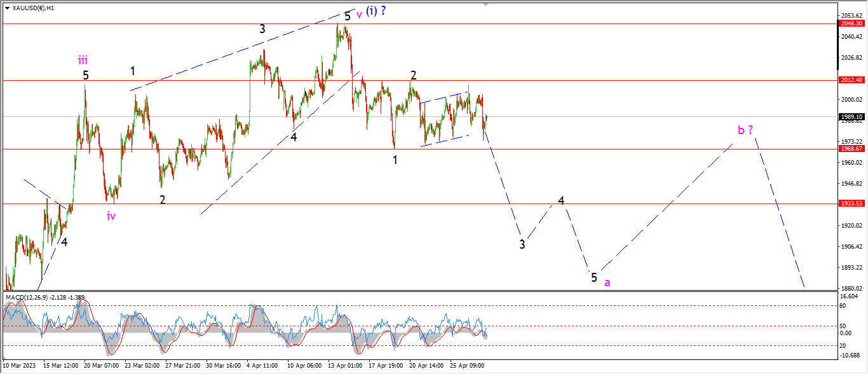Click the red 1933.53 price level tag
The height and width of the screenshot is (374, 868).
coord(851,204)
